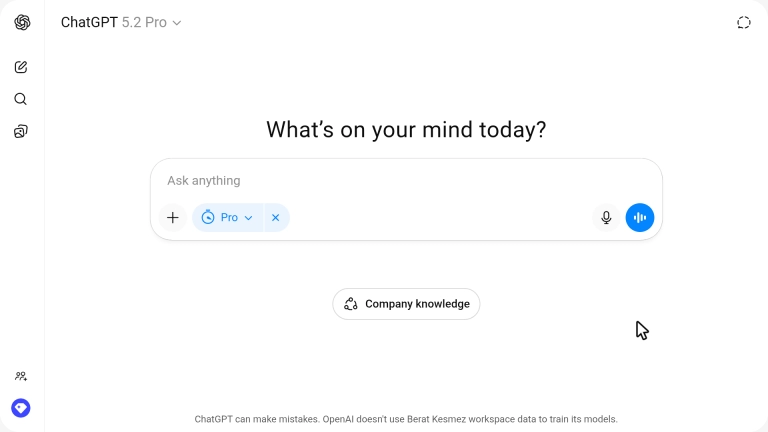Turn on temporary chat with the dashed-circle icon

point(744,22)
